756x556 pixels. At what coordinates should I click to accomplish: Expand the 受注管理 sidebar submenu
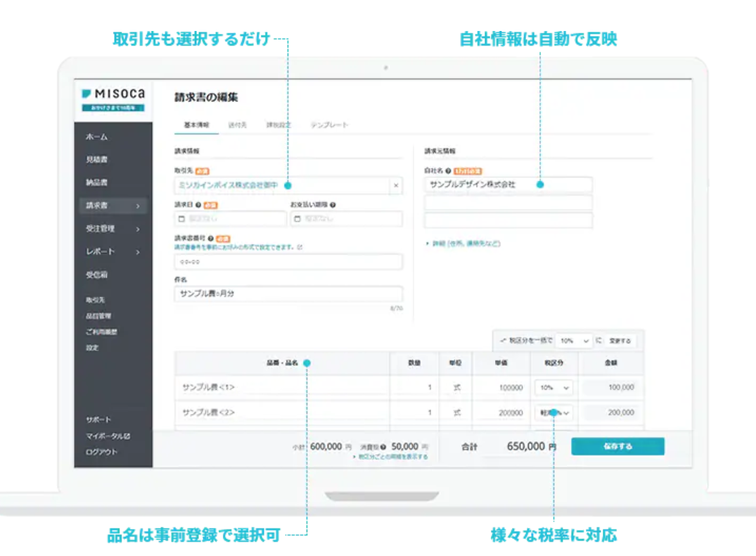pyautogui.click(x=137, y=229)
